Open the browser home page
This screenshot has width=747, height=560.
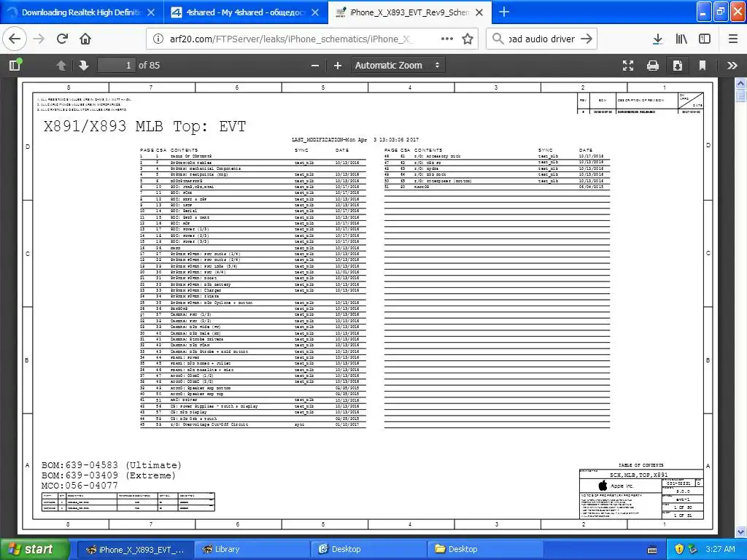coord(85,39)
